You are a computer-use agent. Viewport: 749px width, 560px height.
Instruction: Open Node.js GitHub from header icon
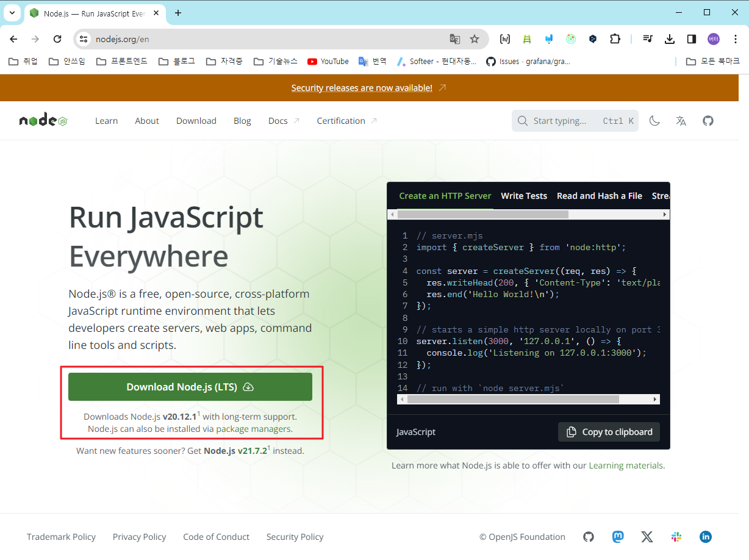[708, 121]
